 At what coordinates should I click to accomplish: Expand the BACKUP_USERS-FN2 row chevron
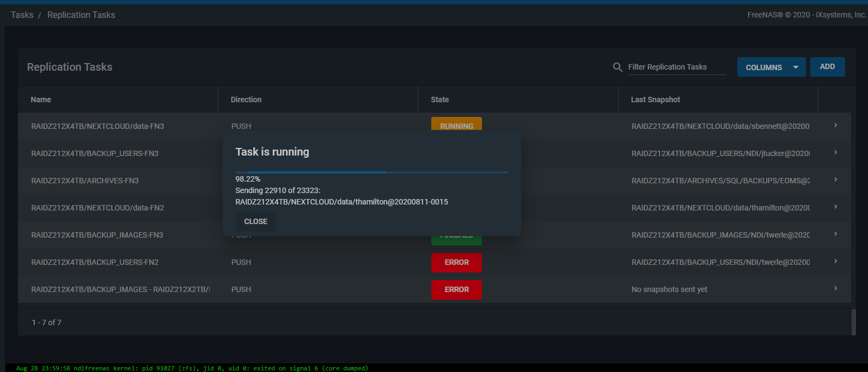(835, 262)
